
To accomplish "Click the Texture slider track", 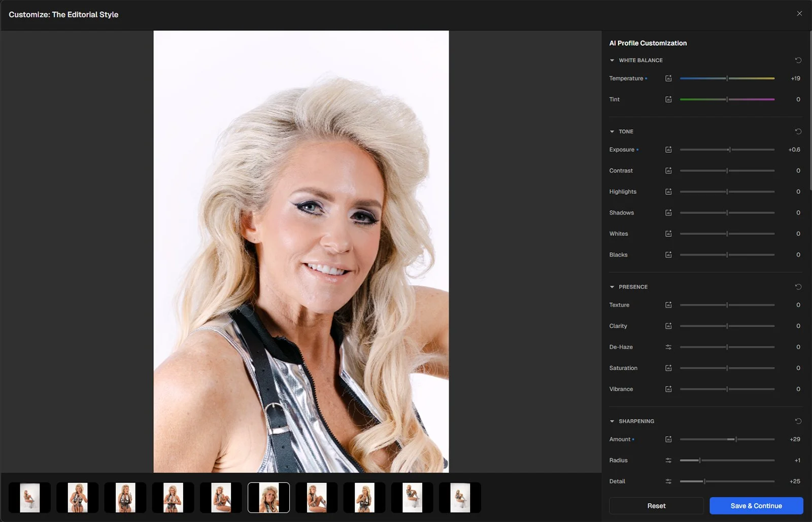I will click(x=727, y=305).
